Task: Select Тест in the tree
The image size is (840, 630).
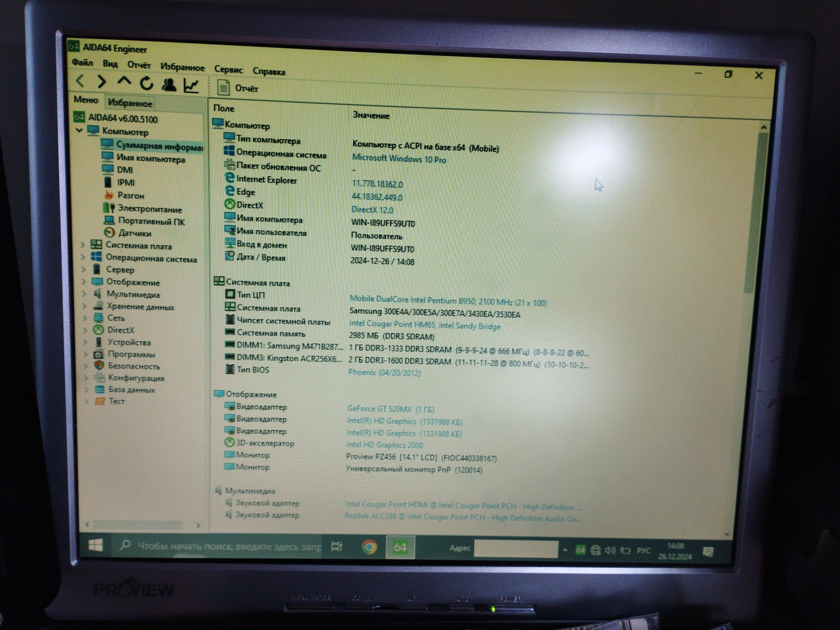Action: click(117, 401)
